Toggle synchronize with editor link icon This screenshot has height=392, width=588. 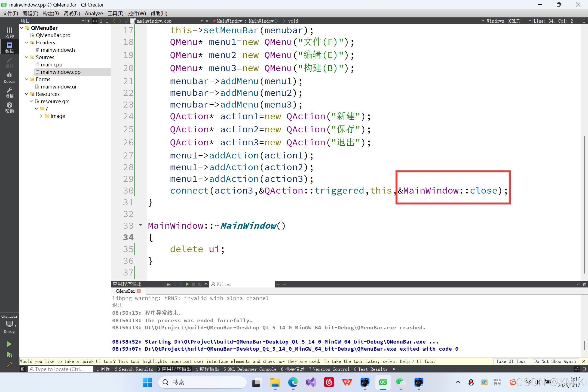(x=95, y=21)
